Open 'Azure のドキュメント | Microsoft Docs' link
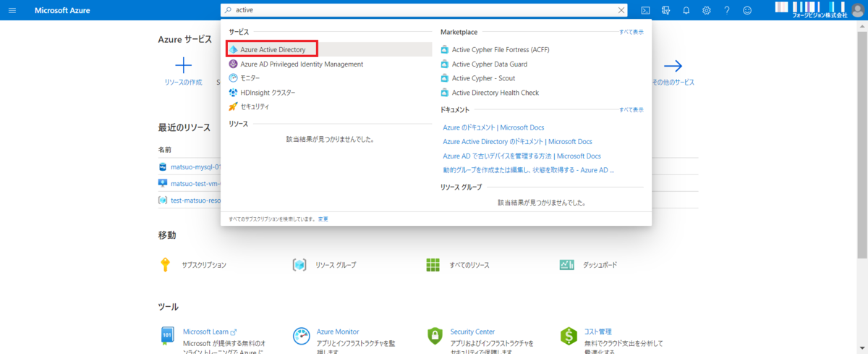Screen dimensions: 868x354 pyautogui.click(x=493, y=127)
